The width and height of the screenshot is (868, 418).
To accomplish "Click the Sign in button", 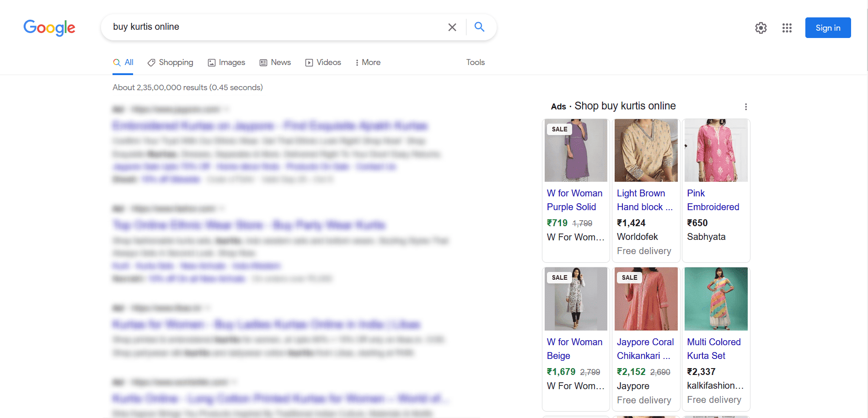I will [x=828, y=27].
